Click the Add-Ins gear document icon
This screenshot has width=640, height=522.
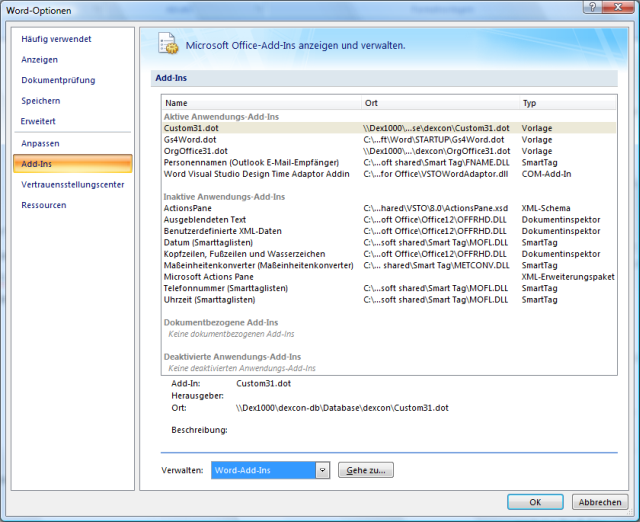(168, 43)
